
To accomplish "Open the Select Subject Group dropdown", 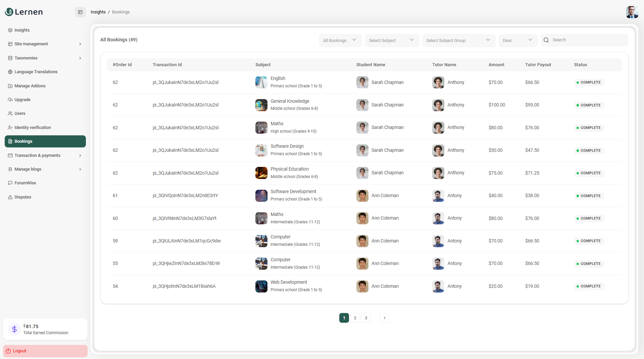I will (x=458, y=40).
